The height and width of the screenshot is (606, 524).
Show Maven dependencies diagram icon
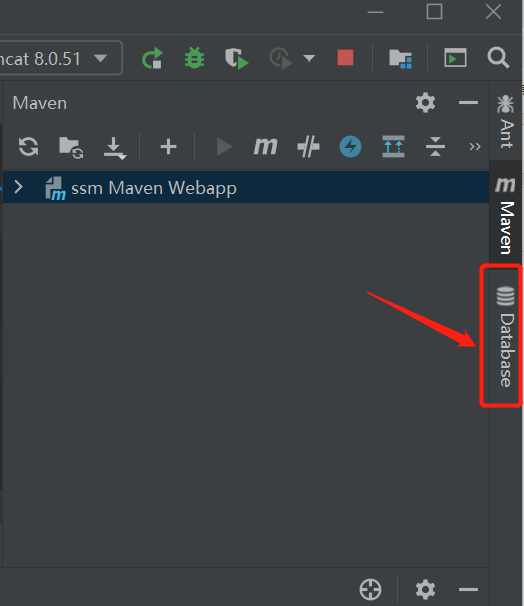pyautogui.click(x=393, y=146)
